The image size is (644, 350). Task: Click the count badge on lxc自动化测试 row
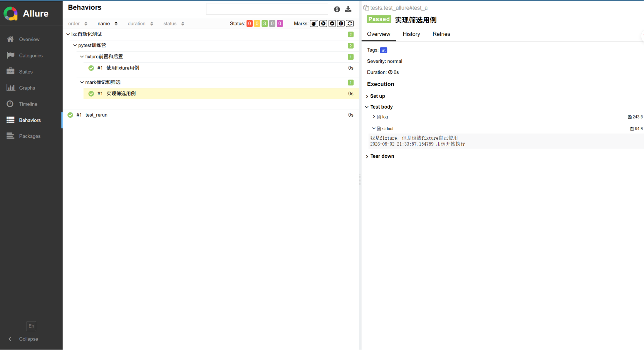coord(351,35)
